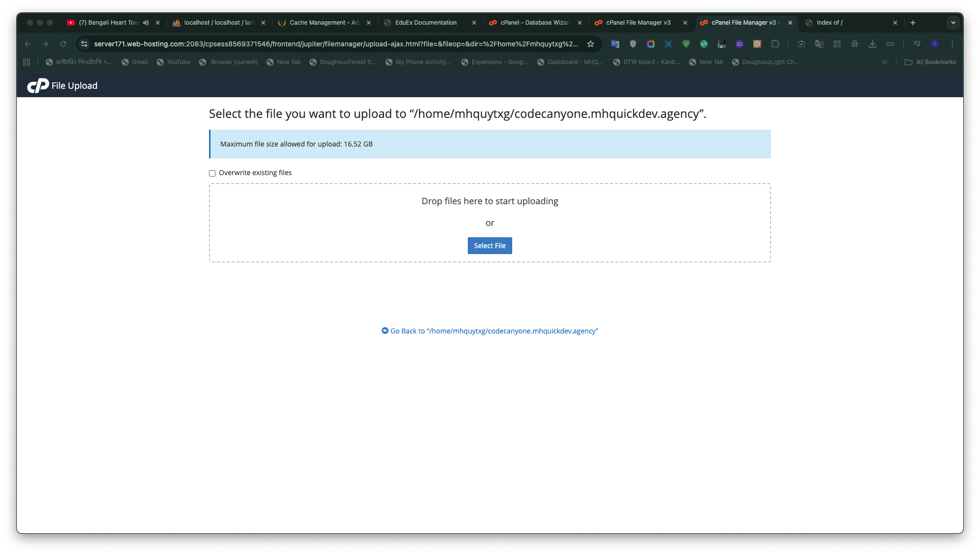Expand hidden bookmarks overflow chevron
The image size is (980, 554).
885,62
